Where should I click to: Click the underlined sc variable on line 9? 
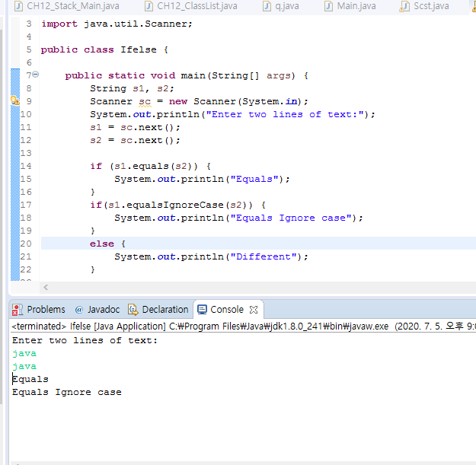pyautogui.click(x=145, y=102)
